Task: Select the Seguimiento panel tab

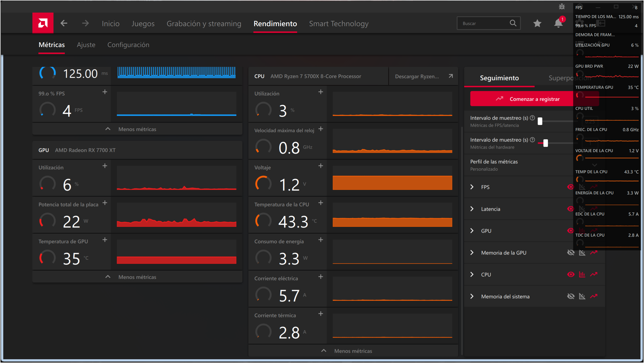Action: 499,78
